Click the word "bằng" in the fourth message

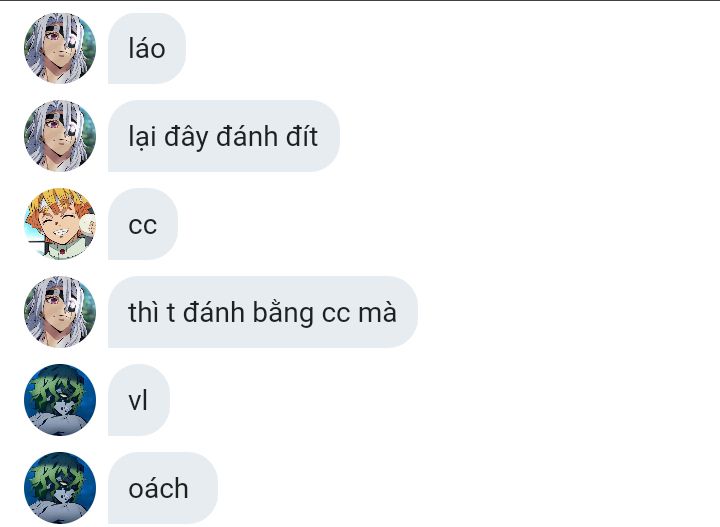[283, 314]
